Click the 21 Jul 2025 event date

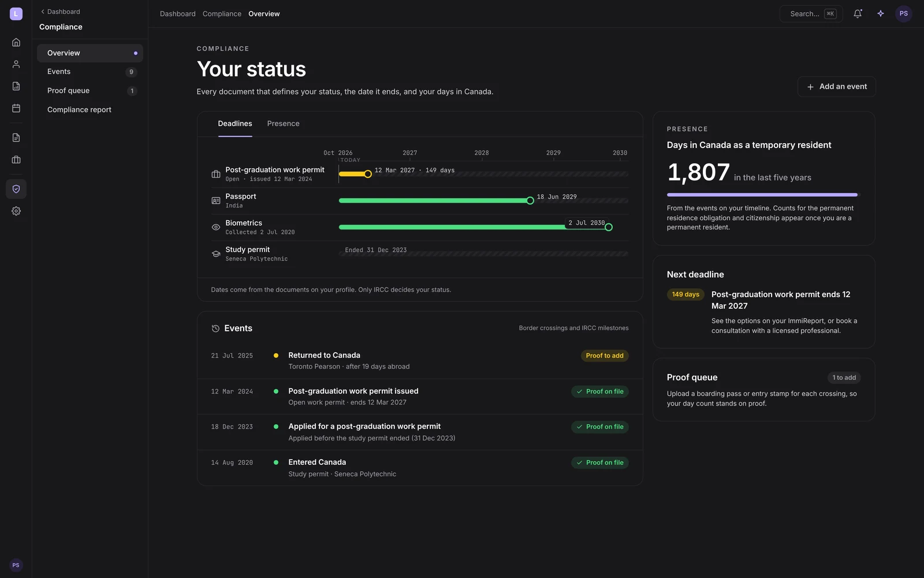(232, 356)
